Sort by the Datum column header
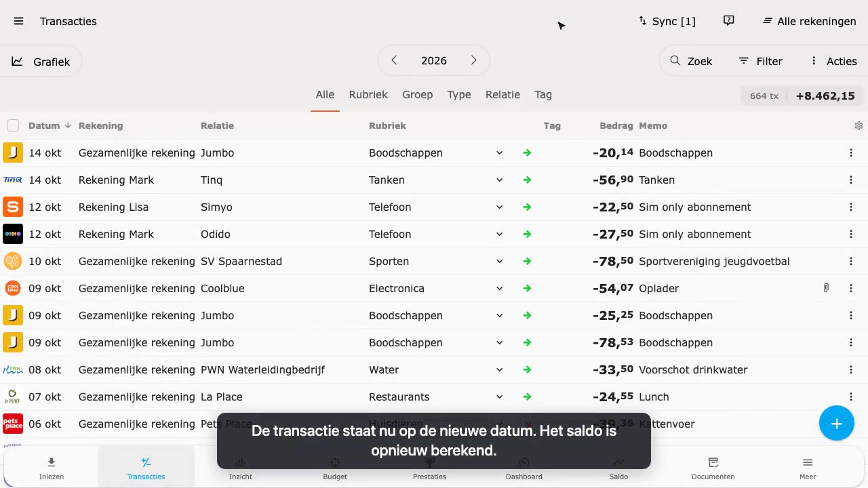The height and width of the screenshot is (488, 868). [x=50, y=125]
